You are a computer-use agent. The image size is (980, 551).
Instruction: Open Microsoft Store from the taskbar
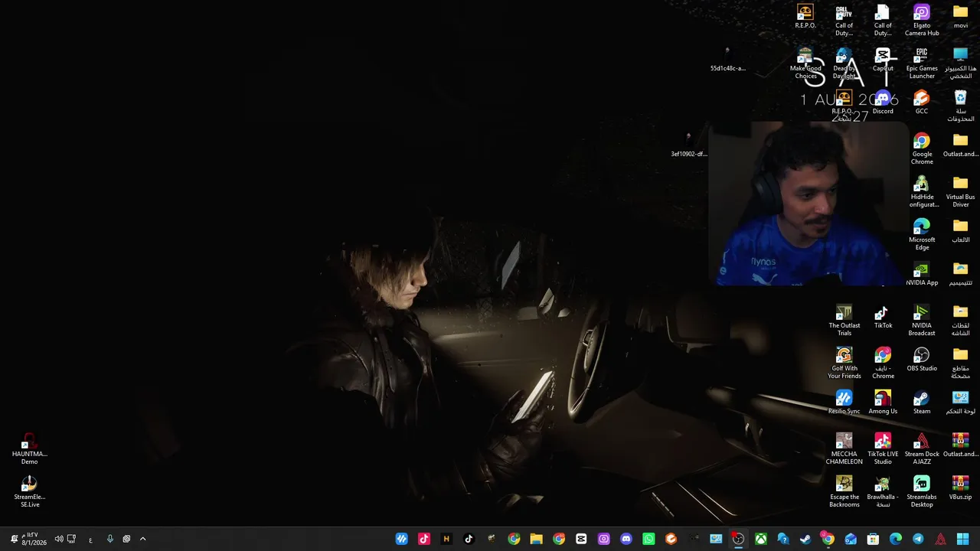(x=873, y=539)
